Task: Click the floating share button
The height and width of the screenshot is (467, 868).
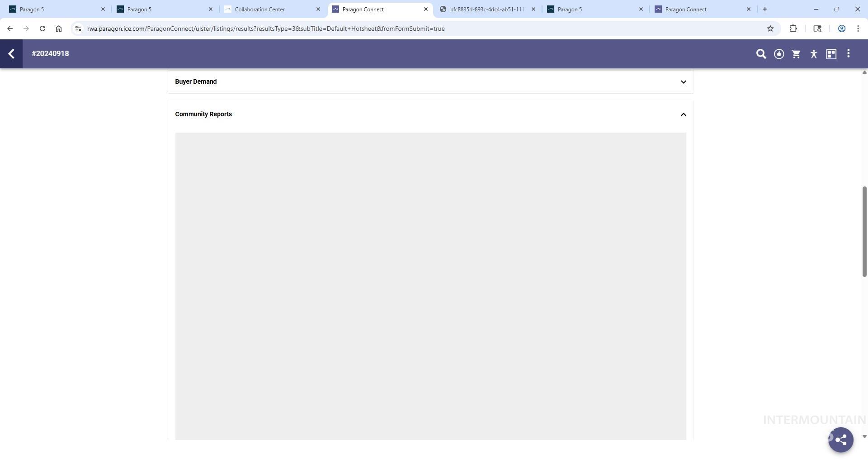Action: tap(840, 439)
